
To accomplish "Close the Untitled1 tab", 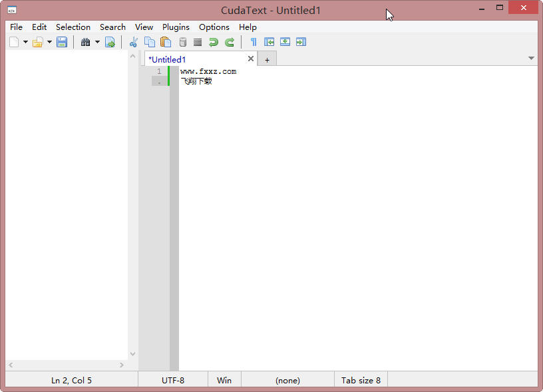I will (x=251, y=59).
